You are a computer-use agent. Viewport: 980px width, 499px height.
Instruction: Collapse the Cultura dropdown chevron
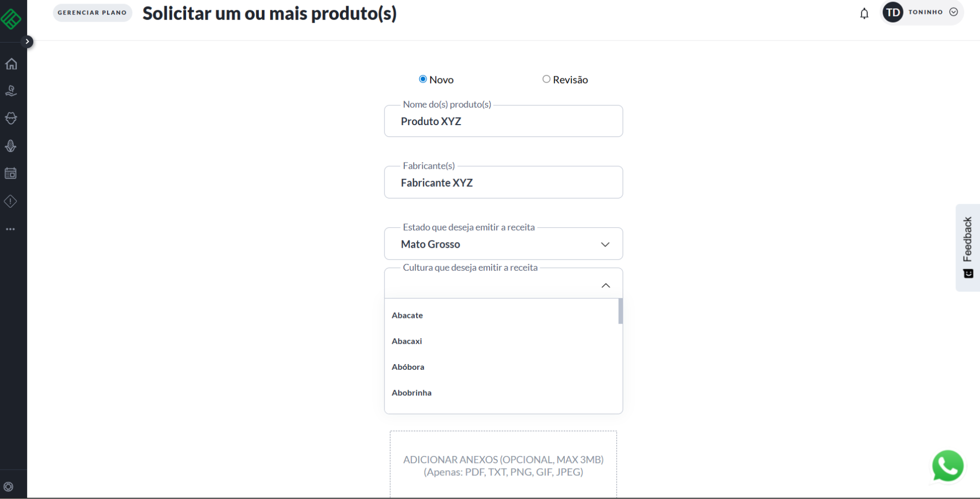605,285
